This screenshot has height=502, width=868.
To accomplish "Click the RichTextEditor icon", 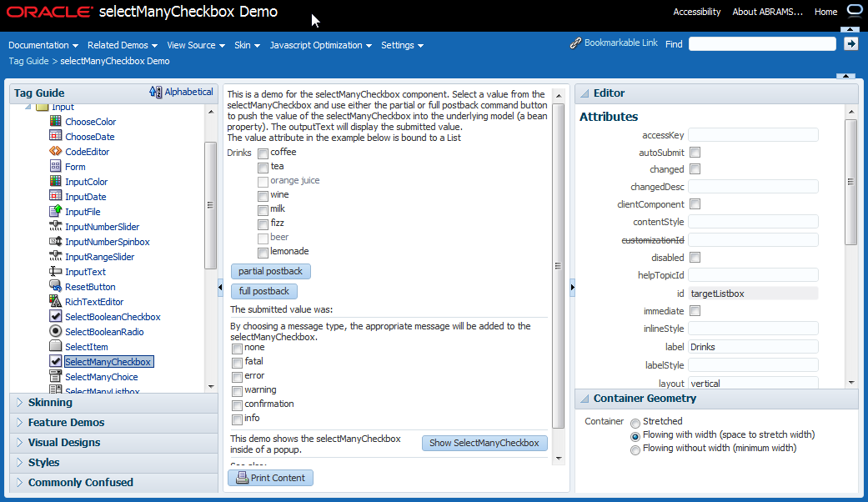I will coord(55,300).
